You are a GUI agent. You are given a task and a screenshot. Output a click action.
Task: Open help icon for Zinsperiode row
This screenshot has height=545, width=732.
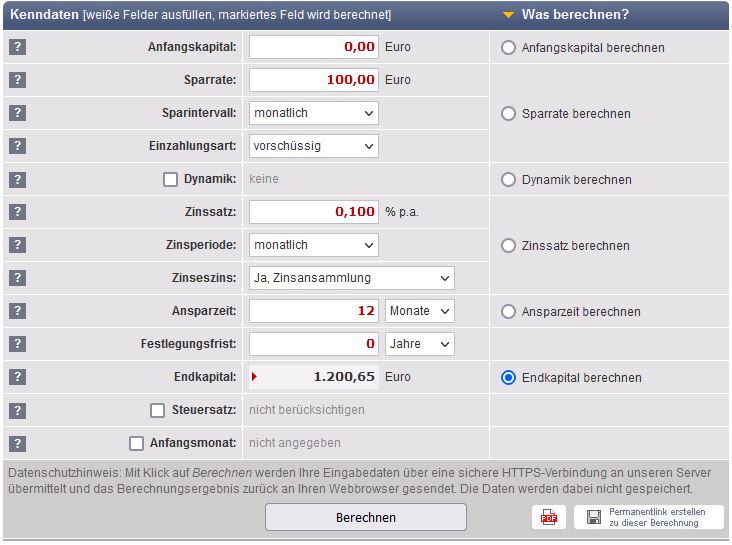point(17,245)
